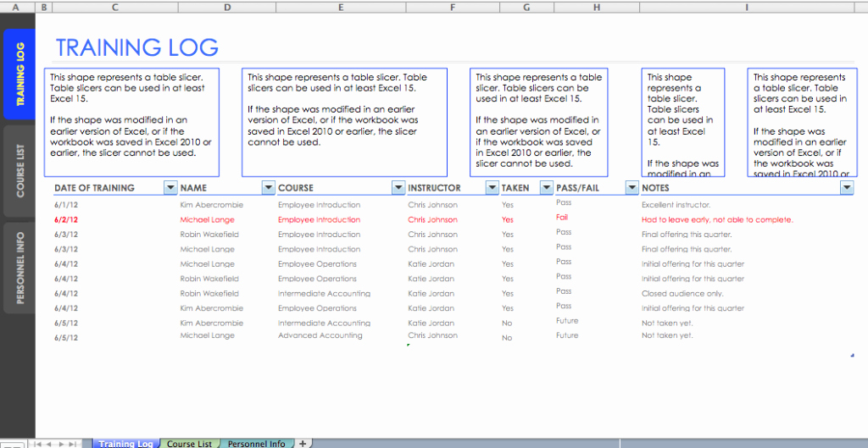Screen dimensions: 868x448
Task: Select the red Michael Lange name cell
Action: tap(208, 219)
